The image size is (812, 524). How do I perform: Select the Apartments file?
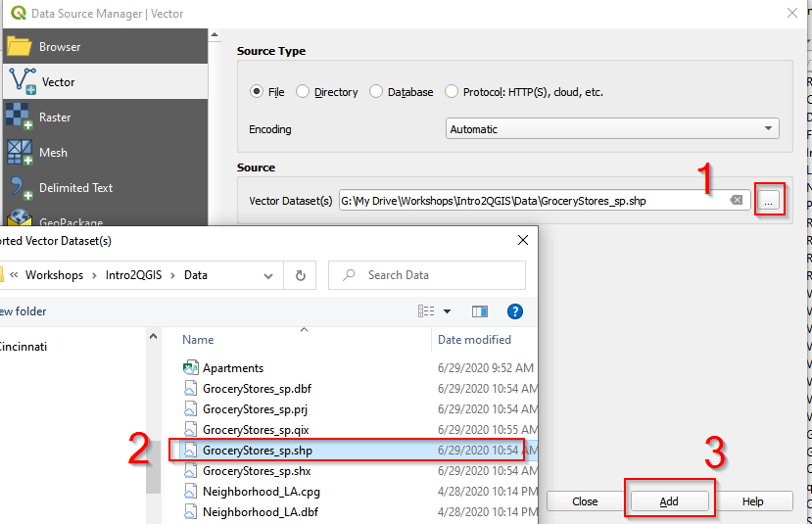pyautogui.click(x=352, y=367)
